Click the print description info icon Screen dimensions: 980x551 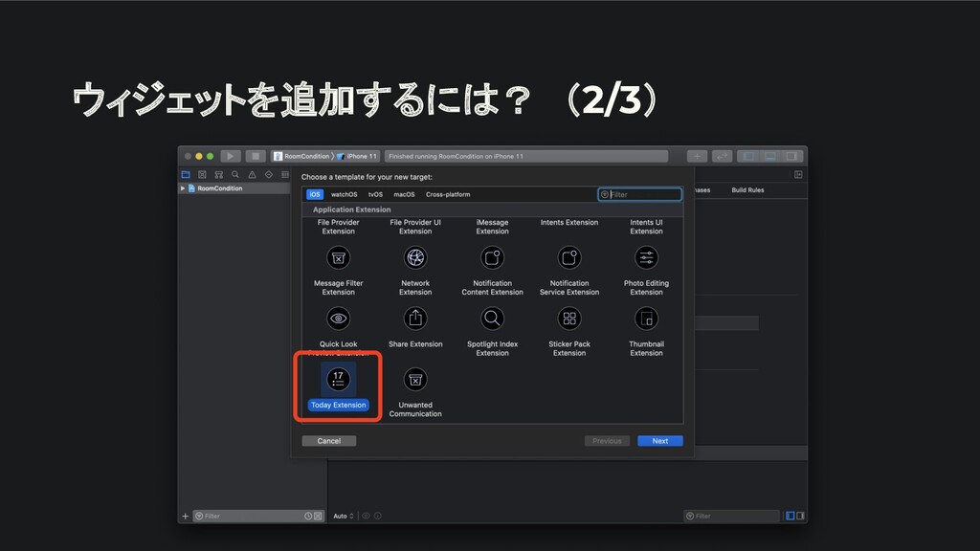(377, 516)
